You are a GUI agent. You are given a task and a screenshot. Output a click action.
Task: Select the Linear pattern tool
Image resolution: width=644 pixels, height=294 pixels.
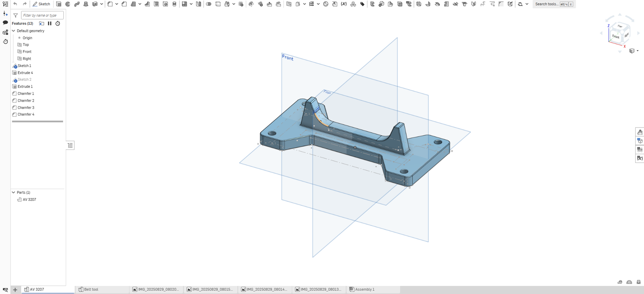(x=185, y=4)
